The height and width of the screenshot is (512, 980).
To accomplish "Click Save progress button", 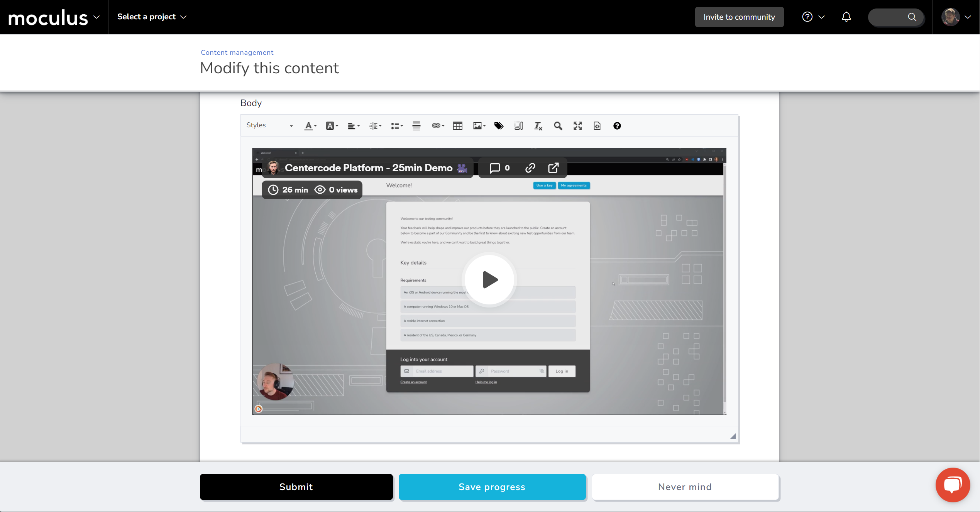I will point(492,487).
